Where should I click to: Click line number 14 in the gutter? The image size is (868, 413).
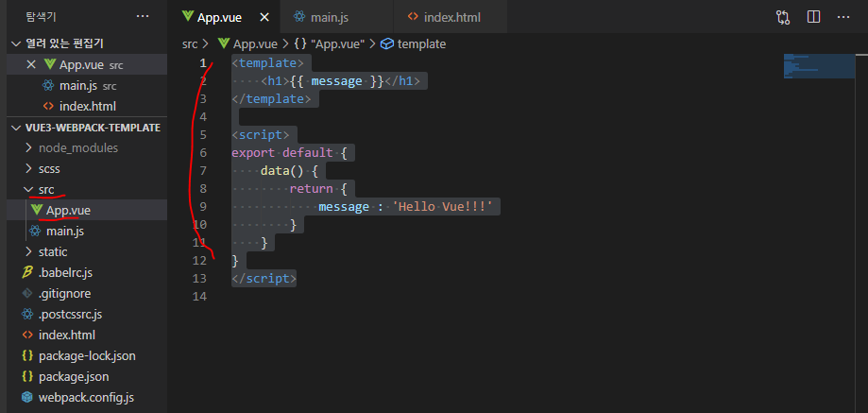pos(198,297)
